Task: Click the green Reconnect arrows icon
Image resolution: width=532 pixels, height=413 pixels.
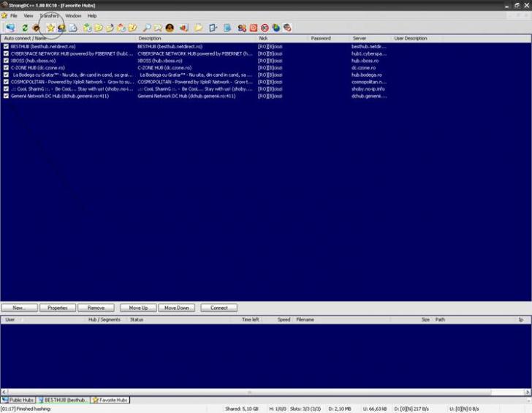Action: tap(25, 28)
